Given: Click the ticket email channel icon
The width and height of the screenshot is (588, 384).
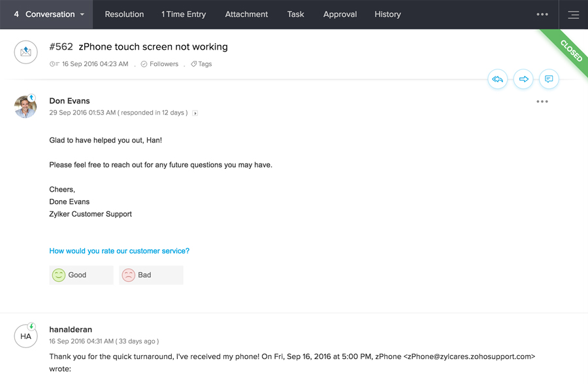Looking at the screenshot, I should [25, 52].
